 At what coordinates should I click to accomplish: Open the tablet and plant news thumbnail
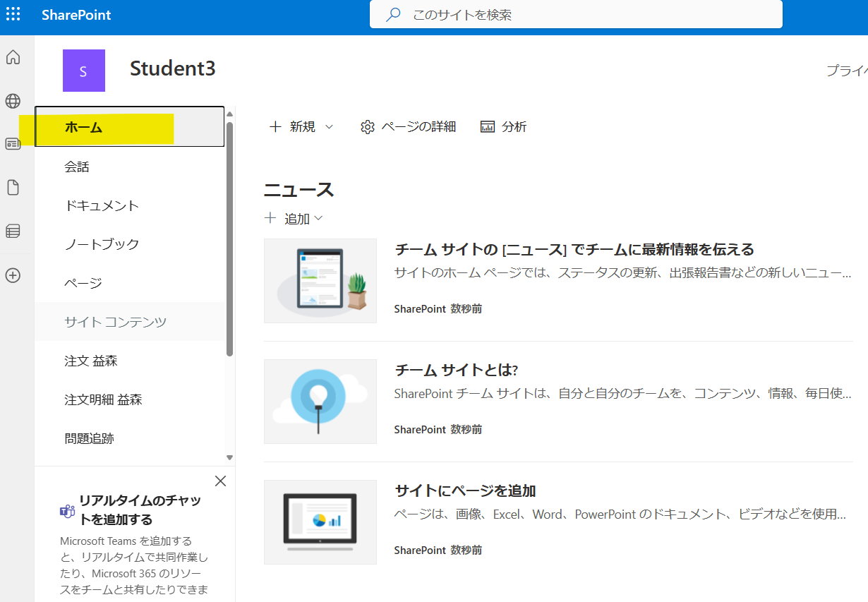[320, 281]
